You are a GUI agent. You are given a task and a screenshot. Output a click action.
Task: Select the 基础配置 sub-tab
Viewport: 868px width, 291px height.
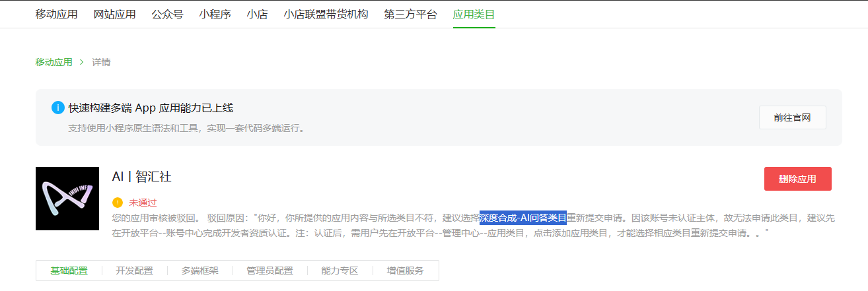click(x=69, y=271)
